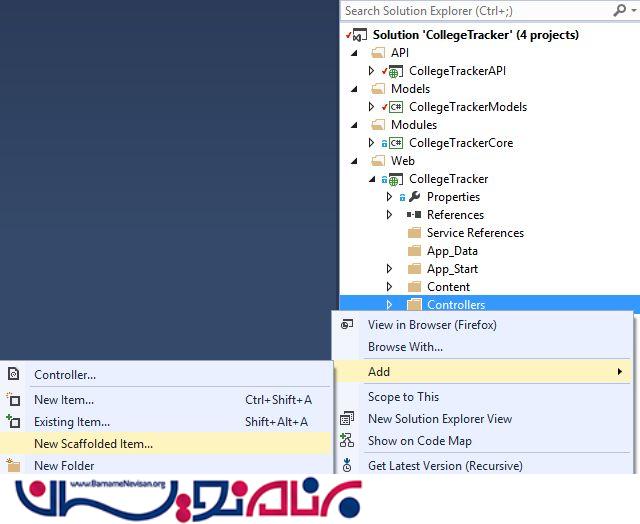Click the API solution folder icon
This screenshot has height=524, width=640.
coord(378,53)
